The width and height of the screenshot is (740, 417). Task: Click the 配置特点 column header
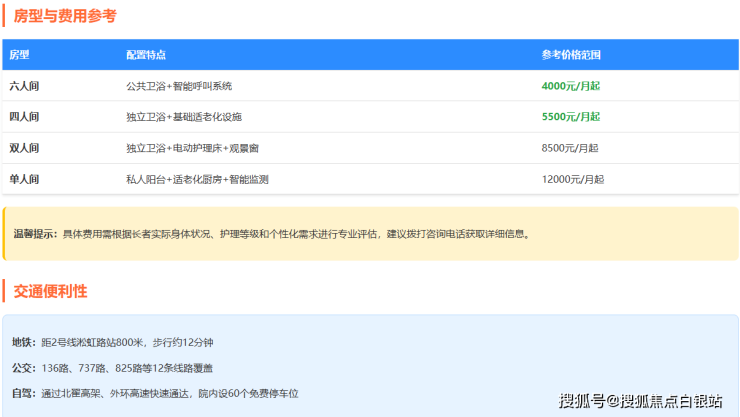pyautogui.click(x=146, y=55)
